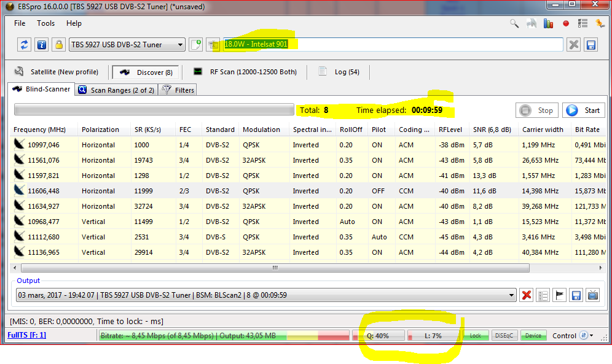Open the device info icon
The height and width of the screenshot is (364, 612).
(x=41, y=45)
